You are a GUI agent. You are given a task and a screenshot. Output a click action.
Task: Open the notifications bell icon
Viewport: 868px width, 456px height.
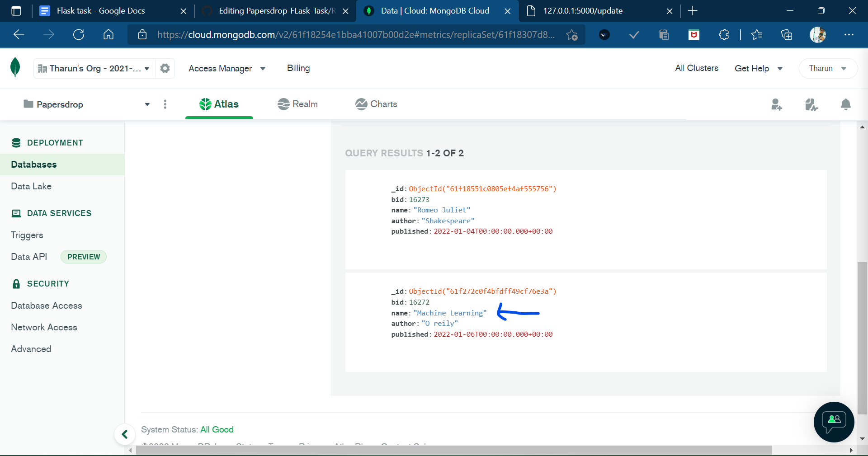tap(846, 104)
